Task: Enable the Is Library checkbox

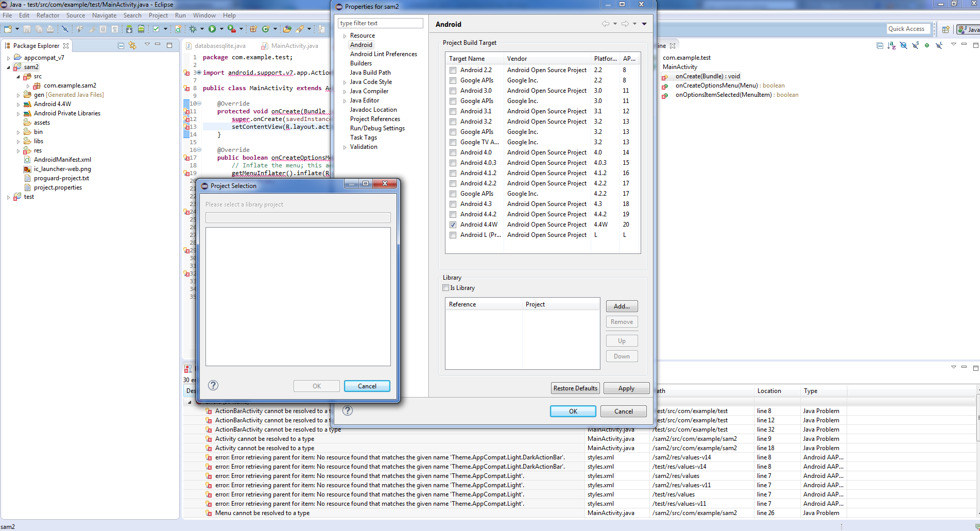Action: [x=446, y=288]
